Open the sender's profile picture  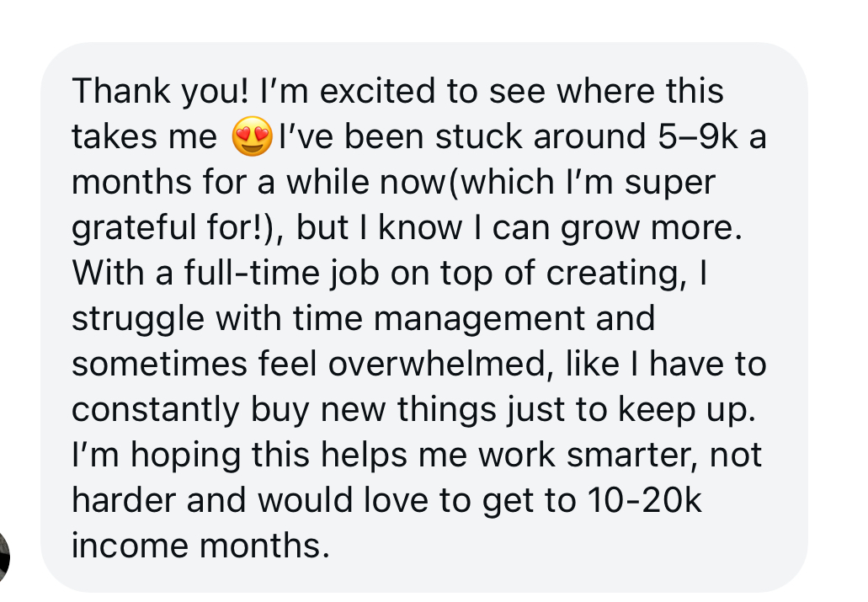point(4,556)
